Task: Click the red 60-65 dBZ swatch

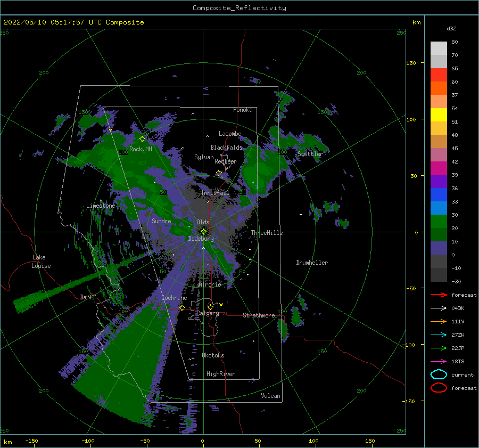Action: pyautogui.click(x=439, y=75)
